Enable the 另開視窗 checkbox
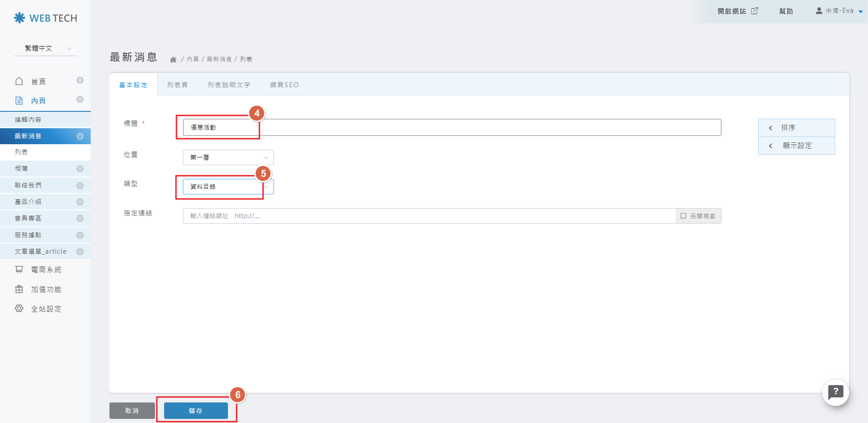 tap(683, 216)
